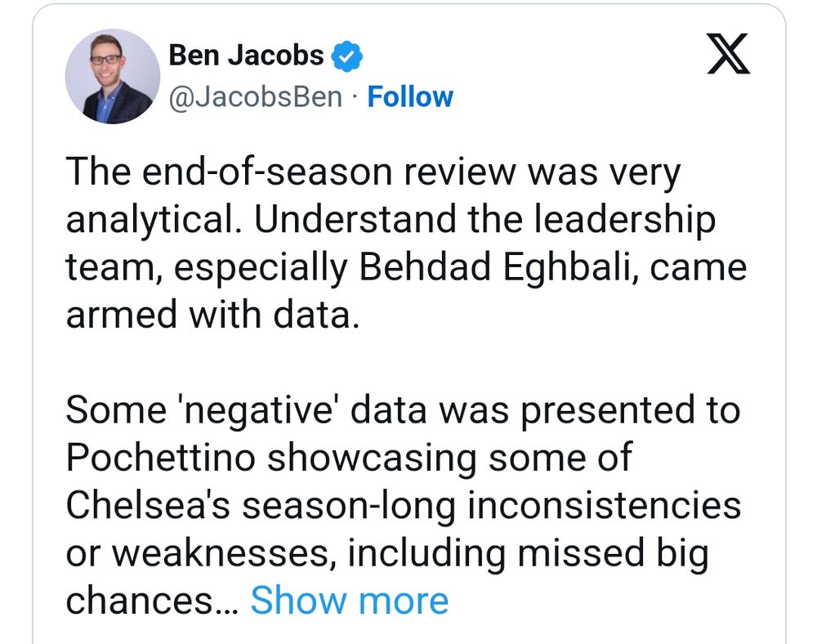Click the word "chances" before Show more
817x644 pixels.
pos(140,601)
